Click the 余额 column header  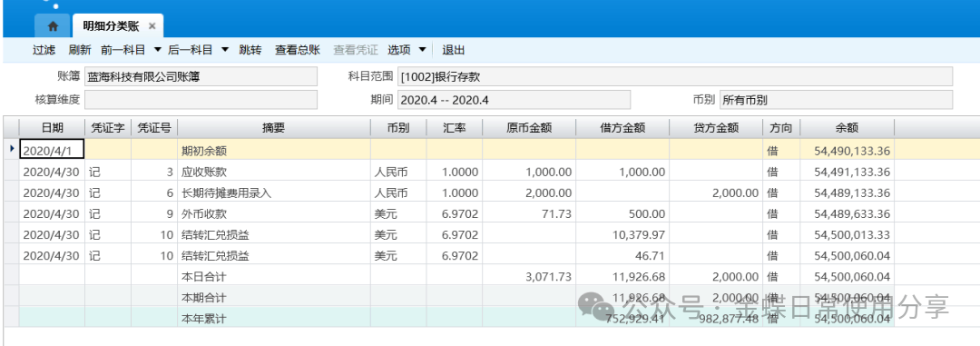(x=847, y=128)
